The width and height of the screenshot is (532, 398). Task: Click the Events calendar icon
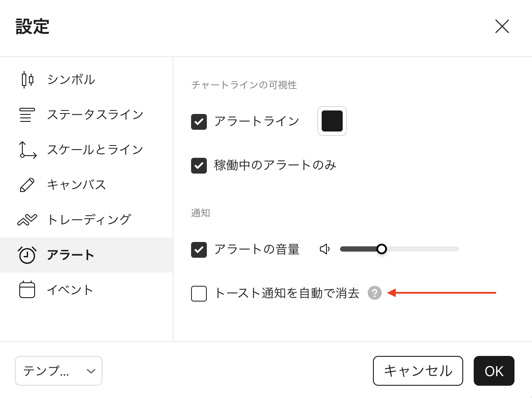pos(27,290)
